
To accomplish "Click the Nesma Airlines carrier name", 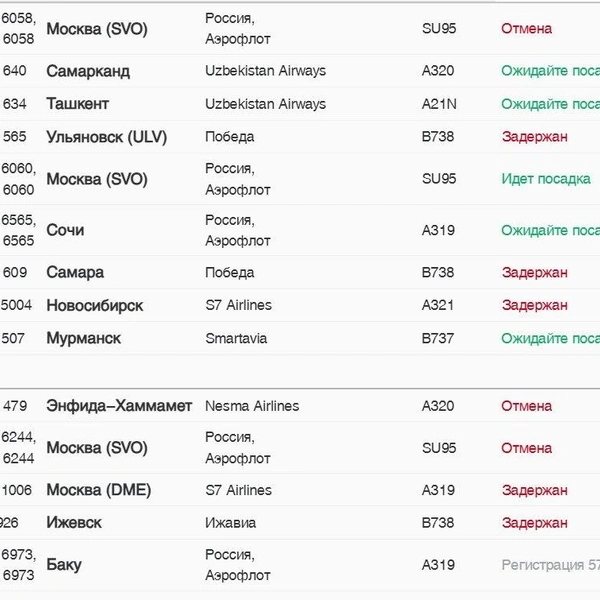I will coord(252,406).
